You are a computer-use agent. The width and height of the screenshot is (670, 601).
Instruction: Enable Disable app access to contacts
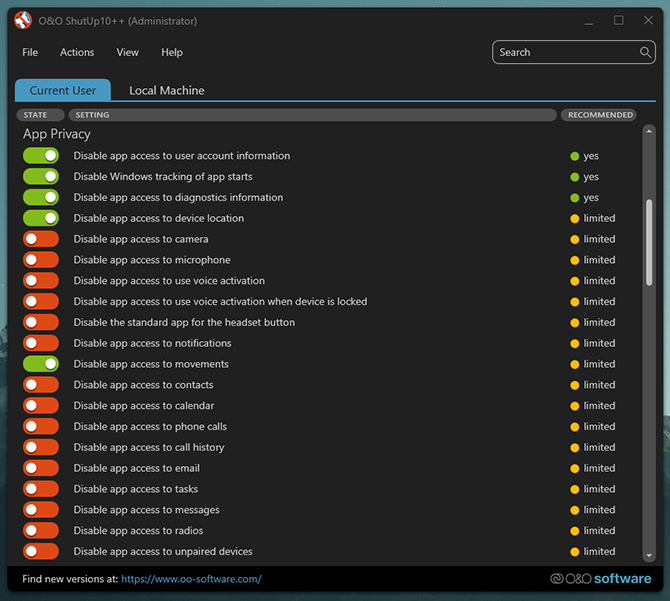click(x=41, y=385)
